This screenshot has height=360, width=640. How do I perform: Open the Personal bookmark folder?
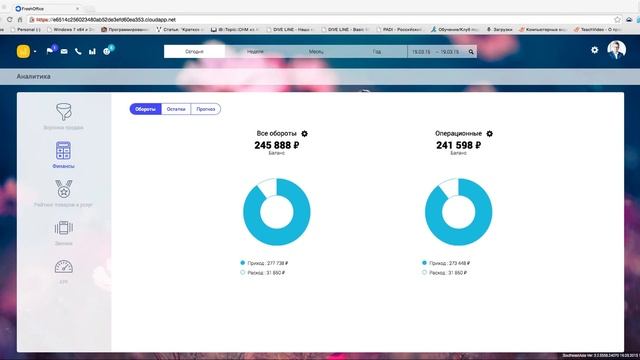(26, 29)
